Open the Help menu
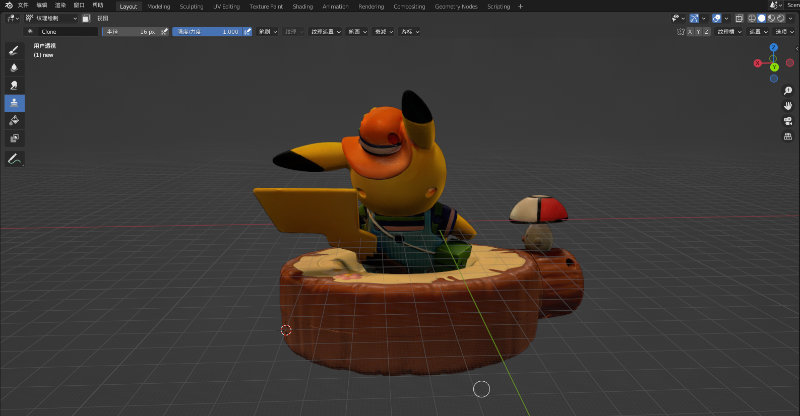Viewport: 800px width, 416px height. click(x=97, y=6)
